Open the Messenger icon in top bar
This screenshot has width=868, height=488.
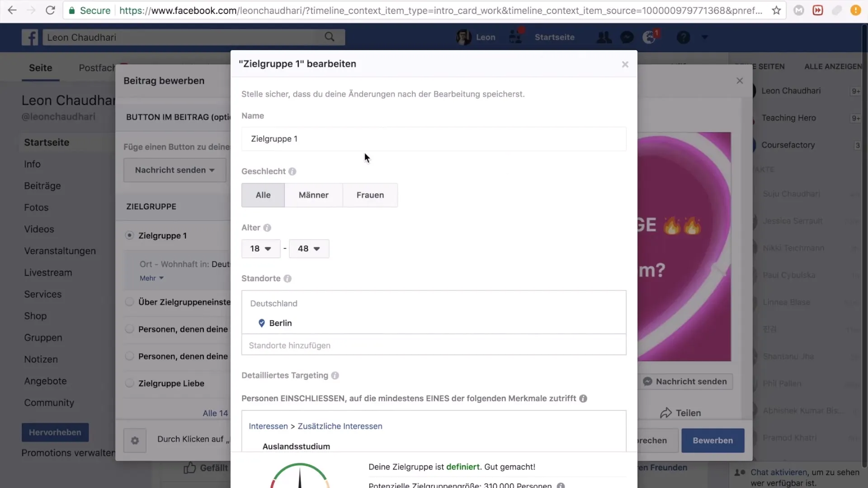pos(627,37)
